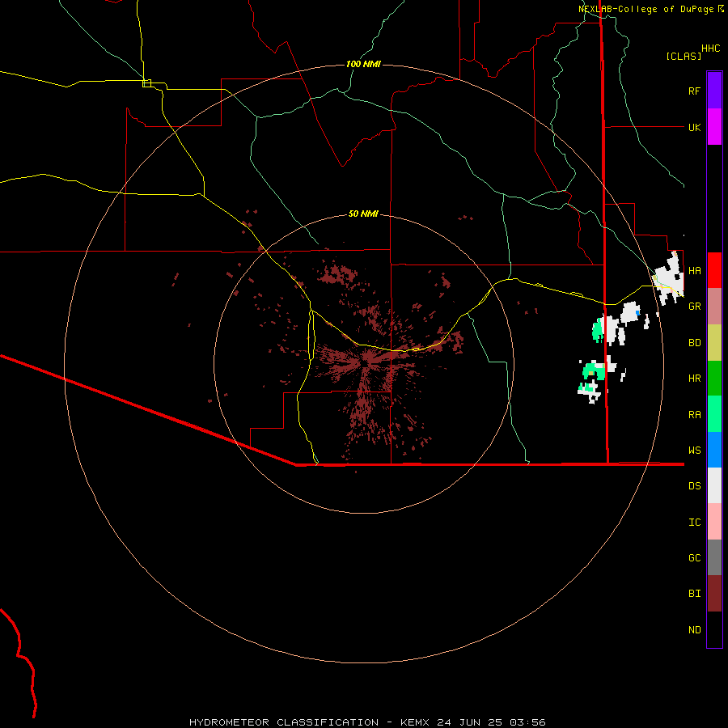Screen dimensions: 728x728
Task: Click the DS white legend swatch
Action: pos(714,485)
